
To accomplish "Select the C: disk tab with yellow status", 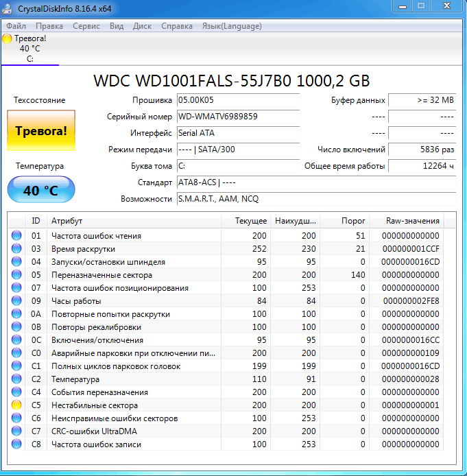I will (x=29, y=49).
